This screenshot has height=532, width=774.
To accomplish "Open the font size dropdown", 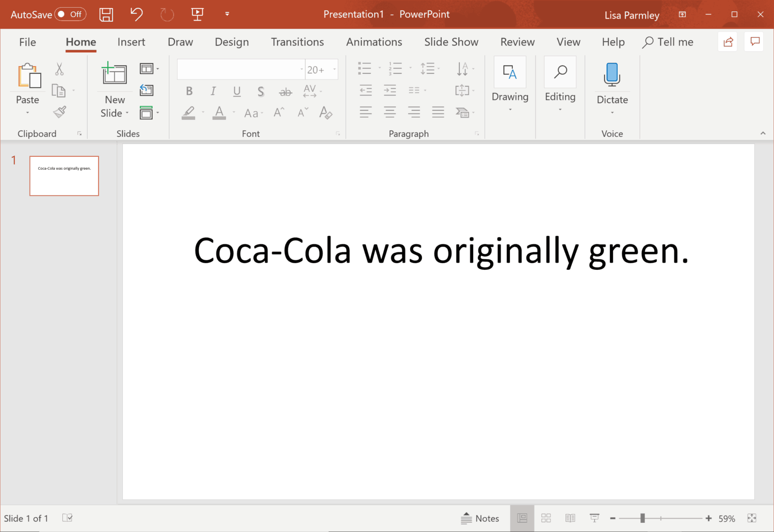I will (334, 70).
